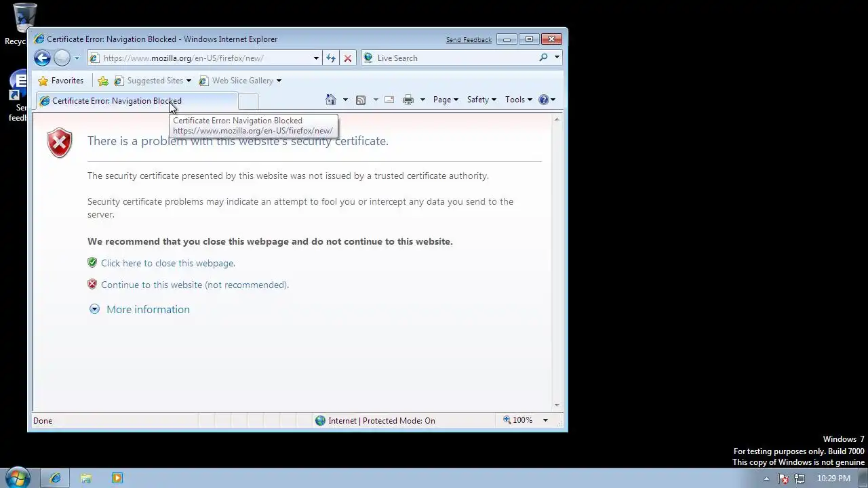Maximize the Internet Explorer window
The width and height of the screenshot is (868, 488).
[529, 39]
